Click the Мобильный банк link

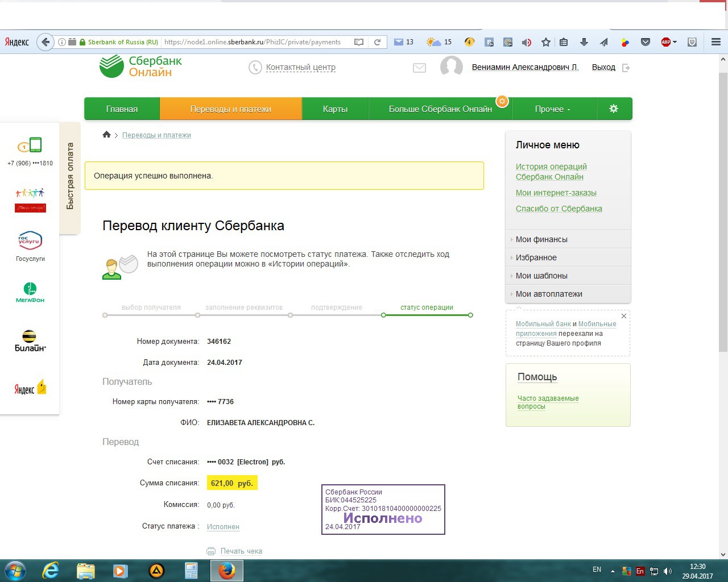point(543,324)
